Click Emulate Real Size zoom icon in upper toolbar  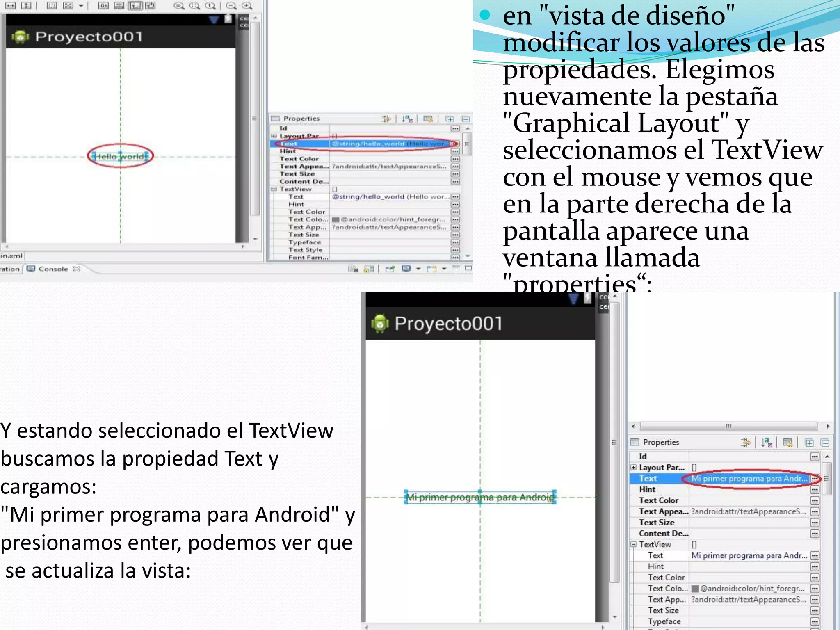[179, 6]
